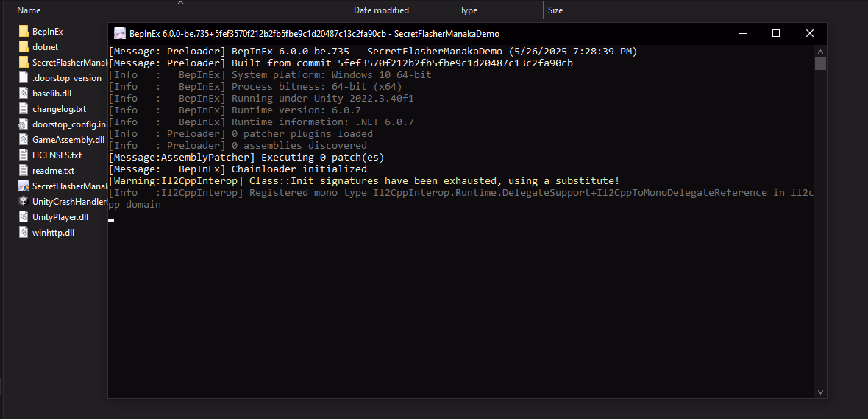Select the UnityCrashHandler file icon
Viewport: 868px width, 419px height.
(24, 201)
